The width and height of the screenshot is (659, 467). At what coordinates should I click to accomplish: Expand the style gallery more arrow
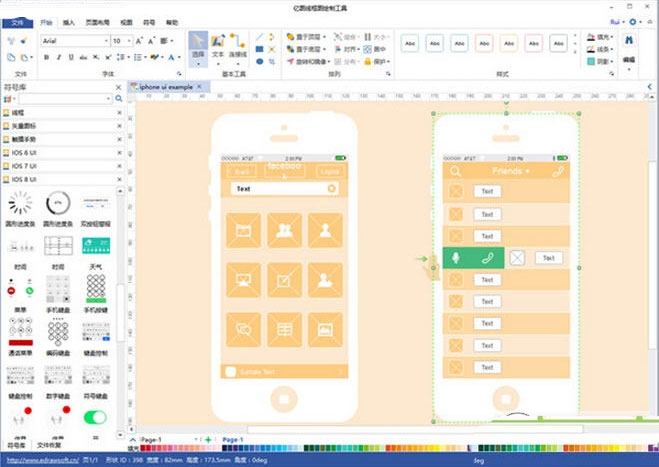click(x=575, y=52)
